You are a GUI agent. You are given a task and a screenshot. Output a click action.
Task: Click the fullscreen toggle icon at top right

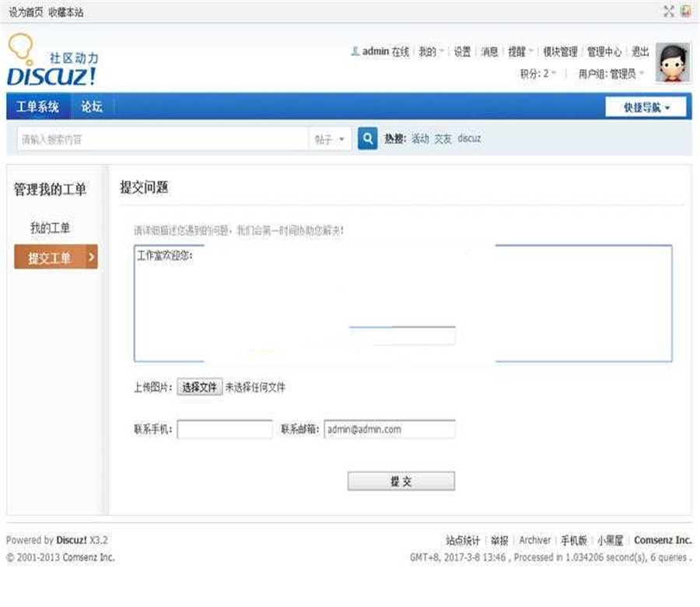pos(667,11)
